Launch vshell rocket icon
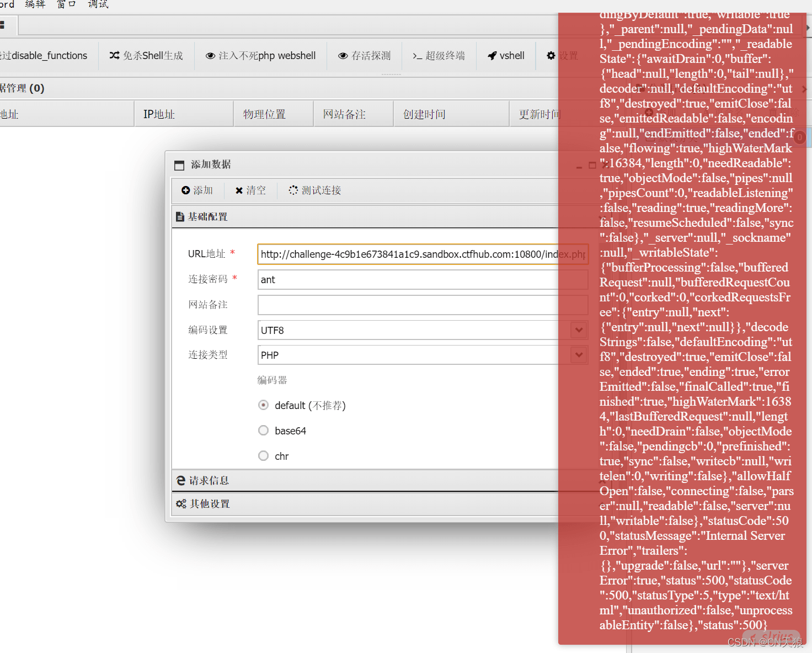This screenshot has width=812, height=653. pyautogui.click(x=493, y=56)
